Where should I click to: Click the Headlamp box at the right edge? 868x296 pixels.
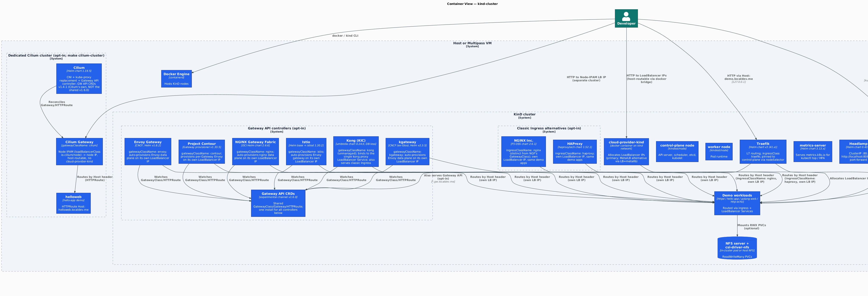[x=854, y=152]
